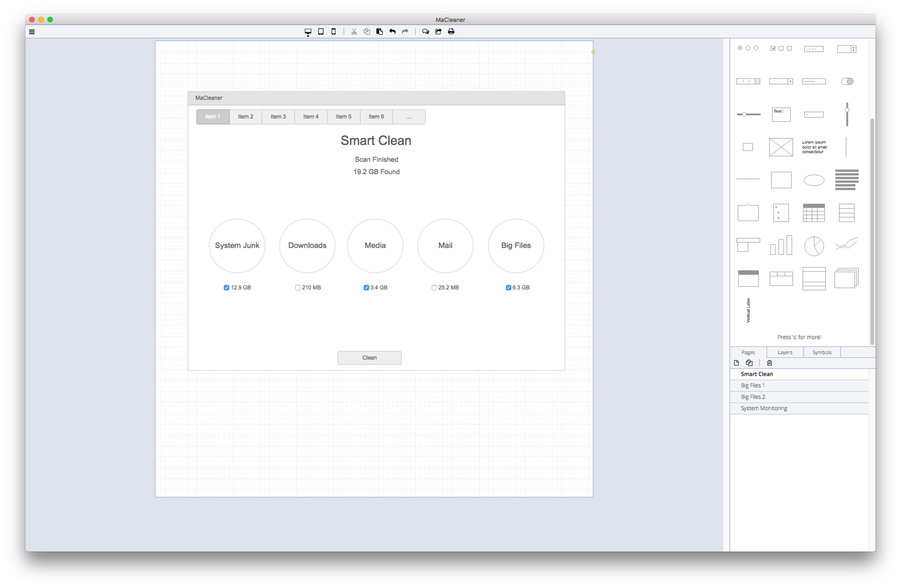Viewport: 901px width, 588px height.
Task: Select the mobile view icon
Action: [333, 31]
